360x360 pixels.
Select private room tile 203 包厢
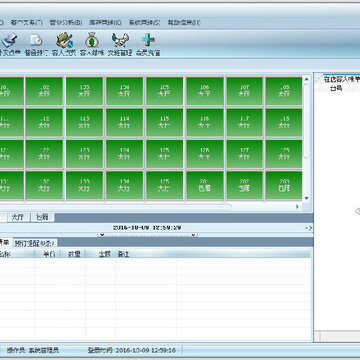click(x=284, y=185)
